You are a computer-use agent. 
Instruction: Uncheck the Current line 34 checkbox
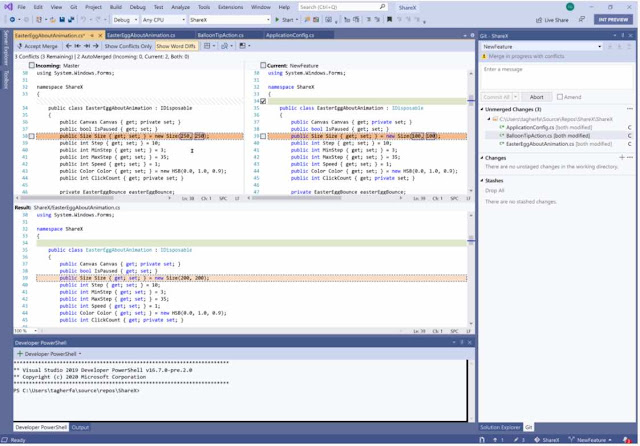pos(263,101)
